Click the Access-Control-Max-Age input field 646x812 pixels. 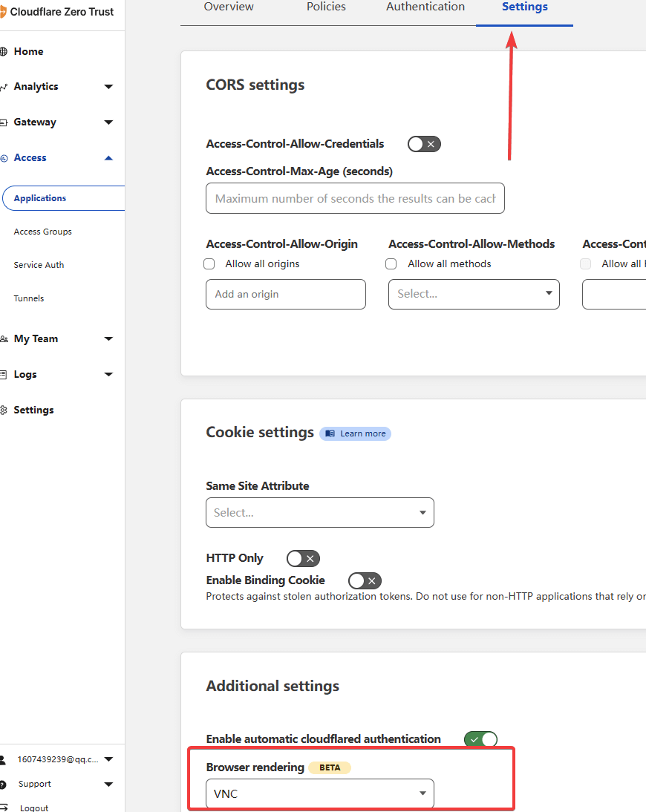click(x=355, y=199)
